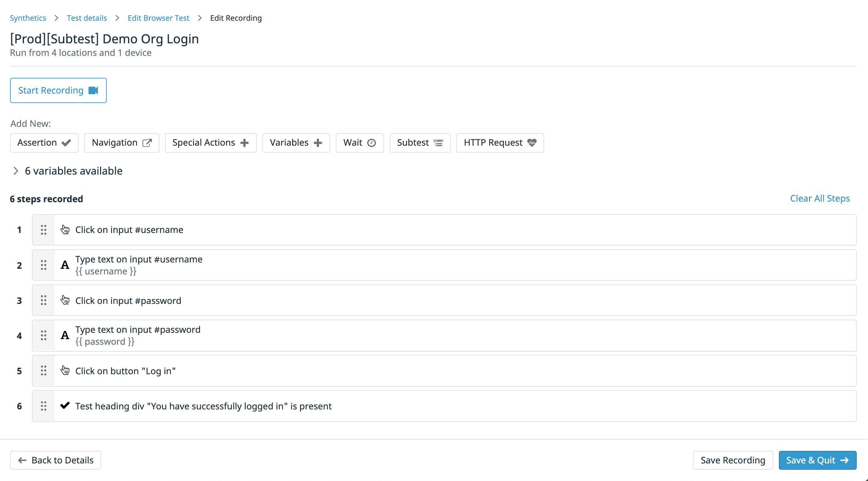Click the checkmark icon on step 6

[x=65, y=406]
